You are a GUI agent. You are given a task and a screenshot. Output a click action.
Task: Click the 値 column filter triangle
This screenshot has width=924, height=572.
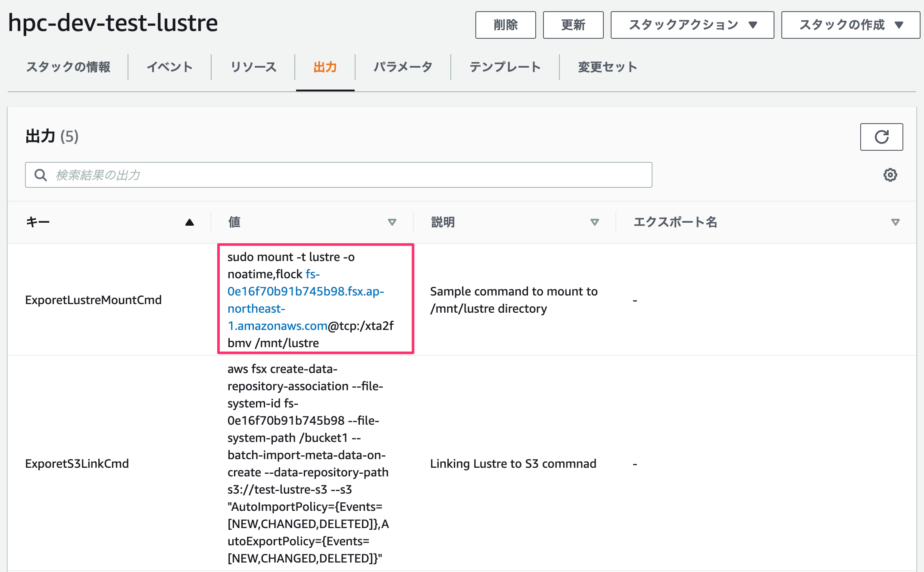point(393,222)
